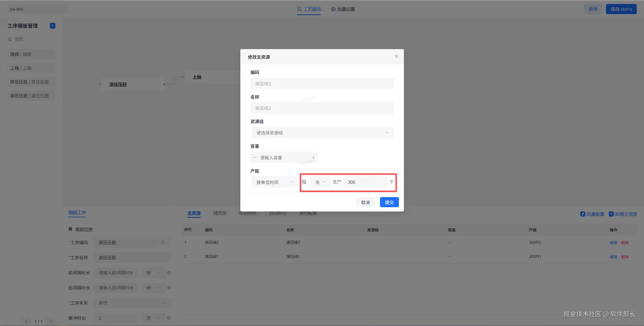
Task: Click the 取消 button
Action: 365,202
